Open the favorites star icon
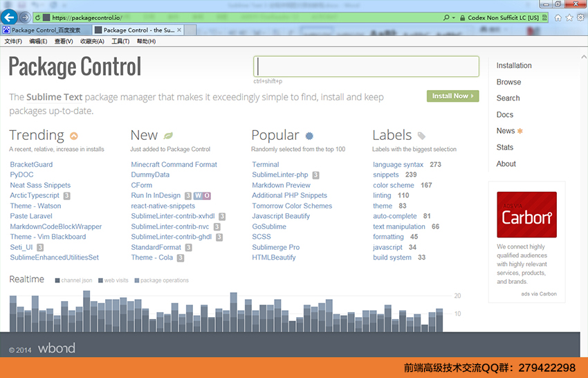The height and width of the screenshot is (378, 588). (x=569, y=17)
